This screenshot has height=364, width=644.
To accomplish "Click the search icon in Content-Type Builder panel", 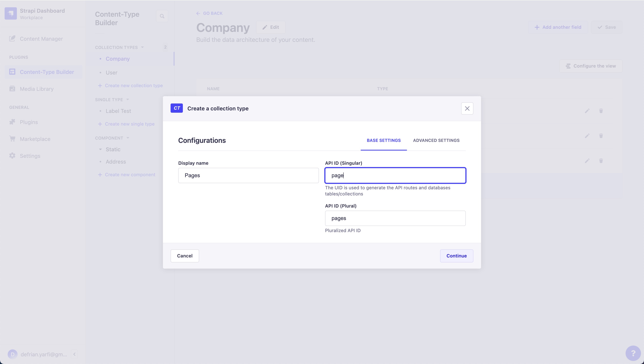I will click(162, 16).
